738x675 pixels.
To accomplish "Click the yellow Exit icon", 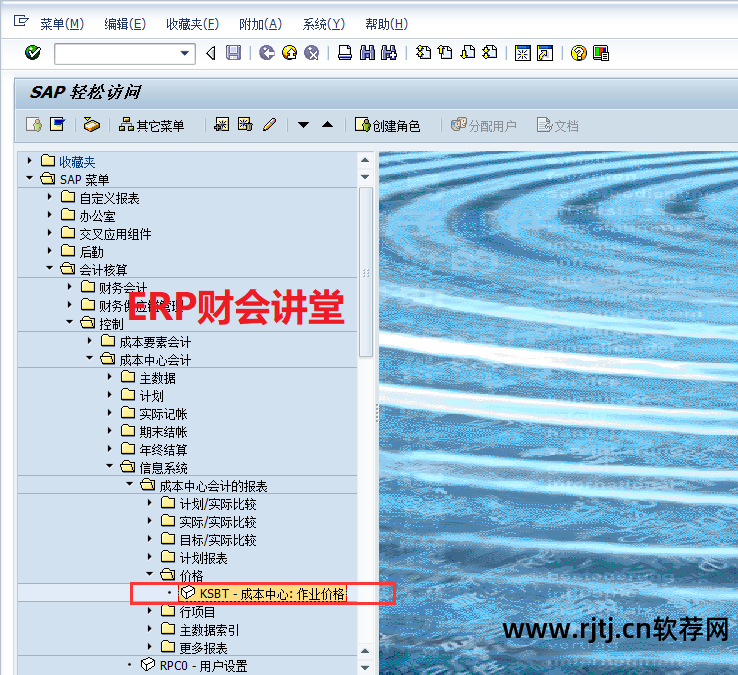I will (x=289, y=53).
